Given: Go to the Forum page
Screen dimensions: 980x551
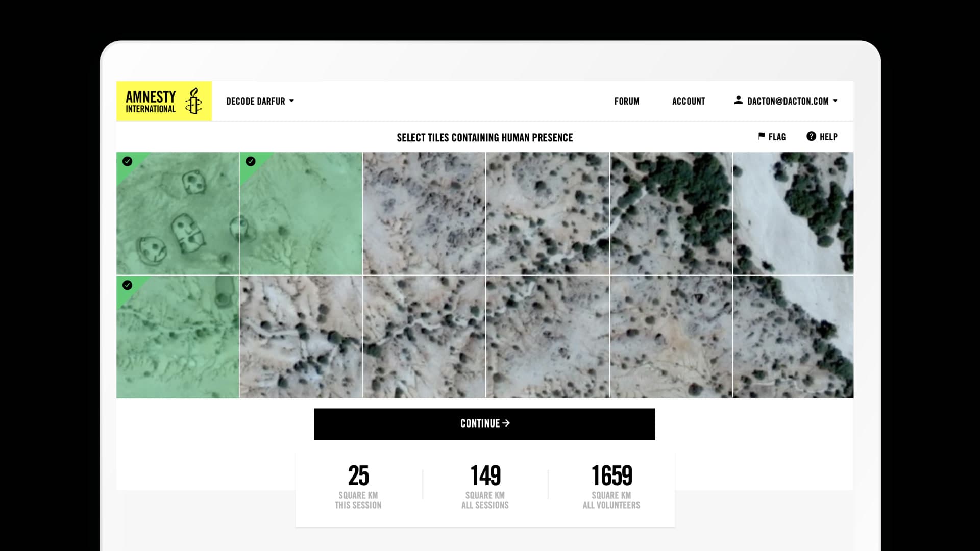Looking at the screenshot, I should tap(627, 101).
